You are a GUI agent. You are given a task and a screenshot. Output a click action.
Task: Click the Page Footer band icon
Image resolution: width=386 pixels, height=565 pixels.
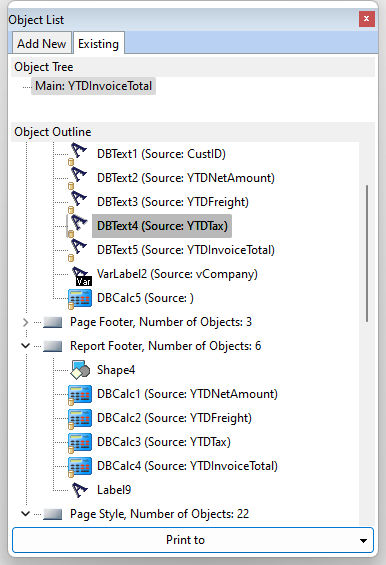pyautogui.click(x=53, y=322)
